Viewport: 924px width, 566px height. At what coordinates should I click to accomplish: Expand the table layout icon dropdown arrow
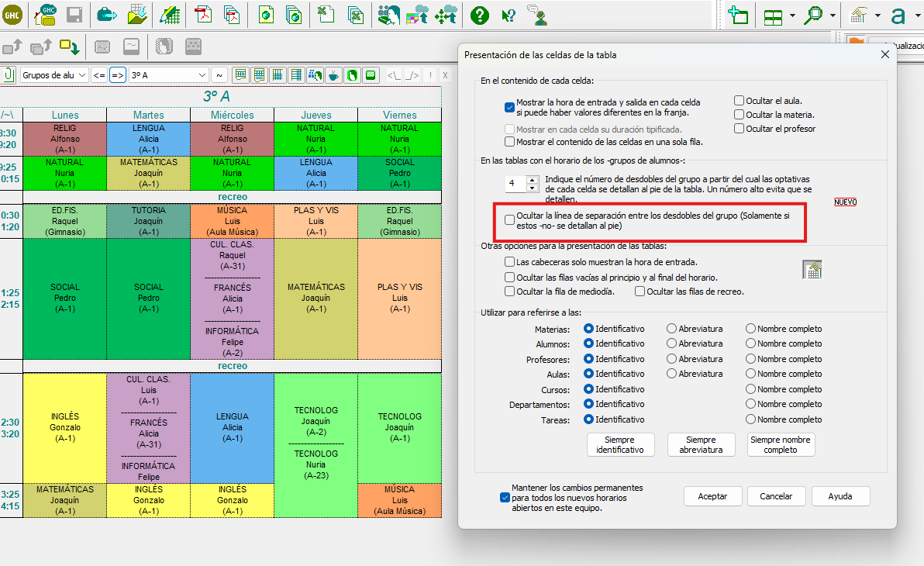[x=792, y=16]
